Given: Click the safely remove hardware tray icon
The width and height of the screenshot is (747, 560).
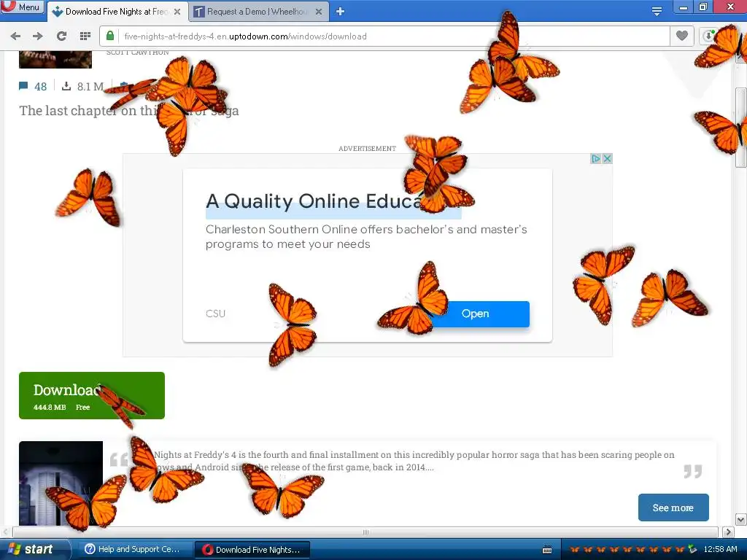Looking at the screenshot, I should point(692,549).
